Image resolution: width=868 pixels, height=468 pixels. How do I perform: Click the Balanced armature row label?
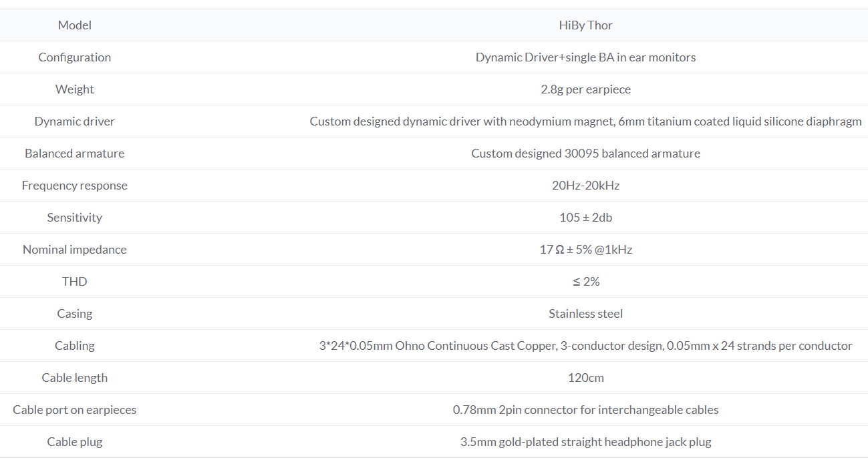(x=74, y=153)
